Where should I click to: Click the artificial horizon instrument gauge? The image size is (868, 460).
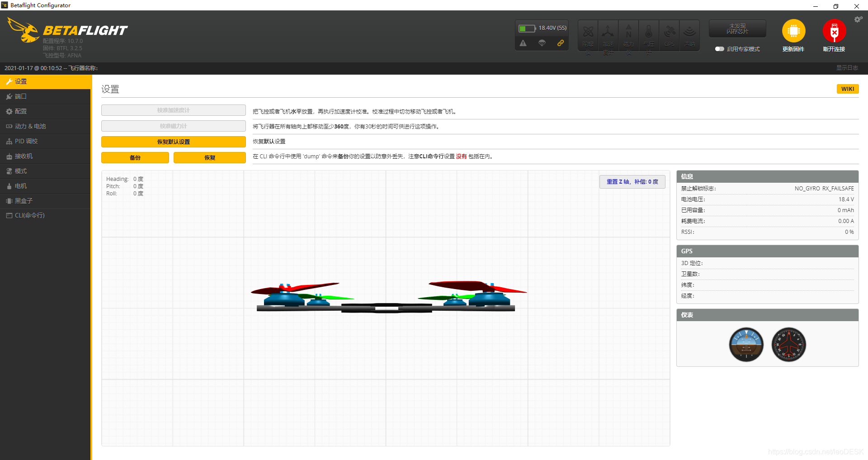[x=746, y=345]
